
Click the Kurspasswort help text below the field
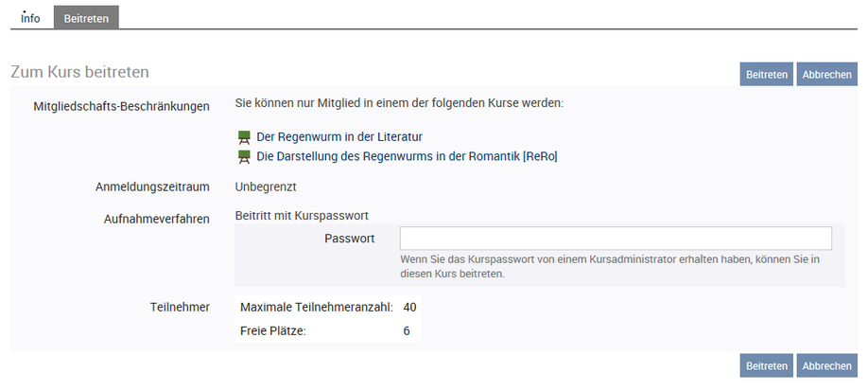610,266
